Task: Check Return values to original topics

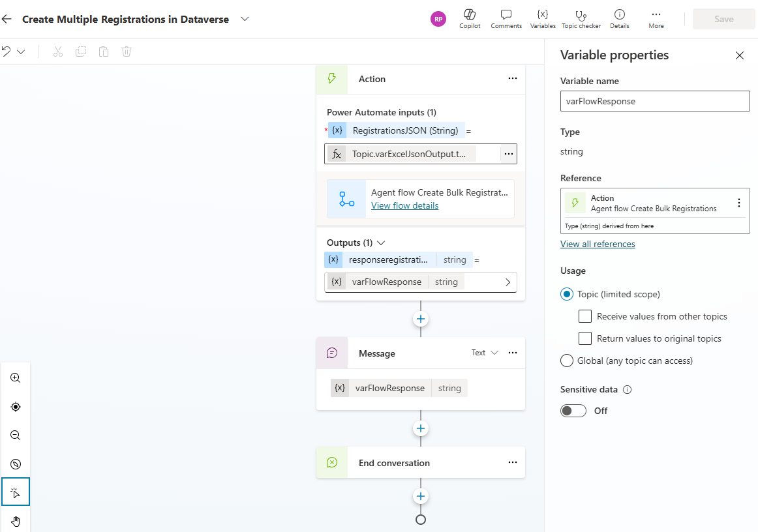Action: pyautogui.click(x=585, y=339)
